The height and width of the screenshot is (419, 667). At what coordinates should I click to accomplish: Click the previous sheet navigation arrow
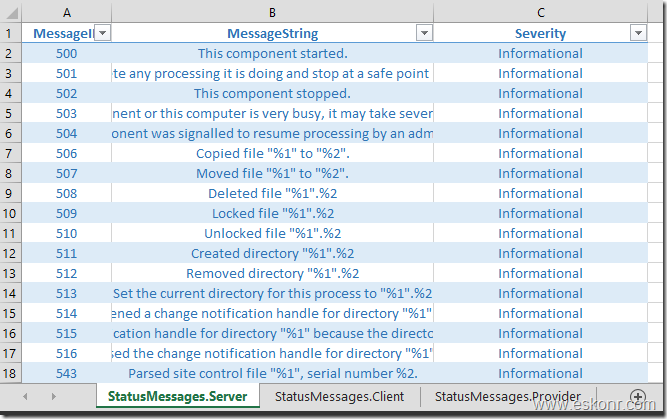25,397
